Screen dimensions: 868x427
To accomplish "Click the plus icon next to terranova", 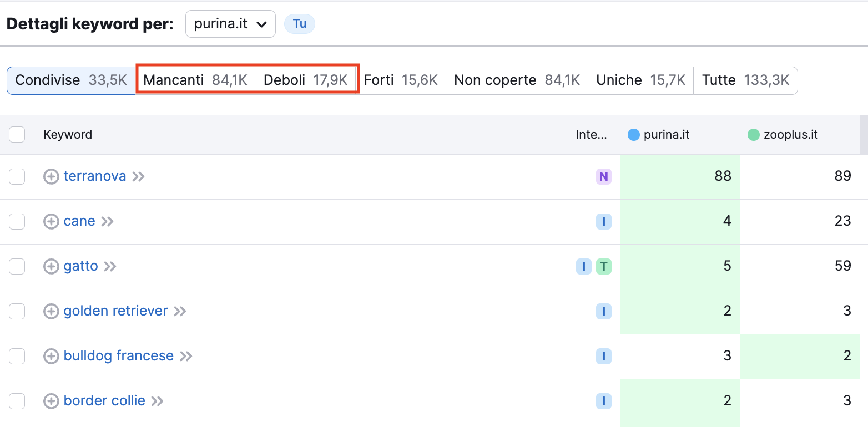I will pos(51,176).
